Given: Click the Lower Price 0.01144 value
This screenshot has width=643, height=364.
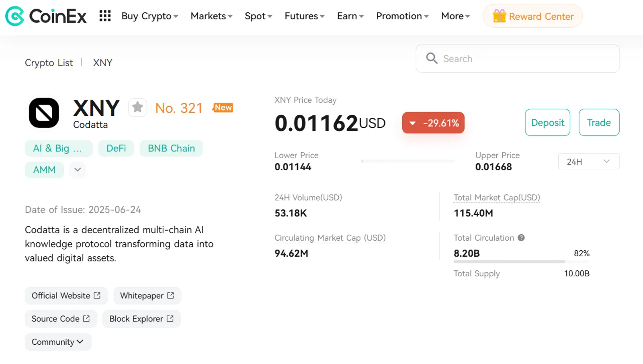Looking at the screenshot, I should tap(293, 167).
